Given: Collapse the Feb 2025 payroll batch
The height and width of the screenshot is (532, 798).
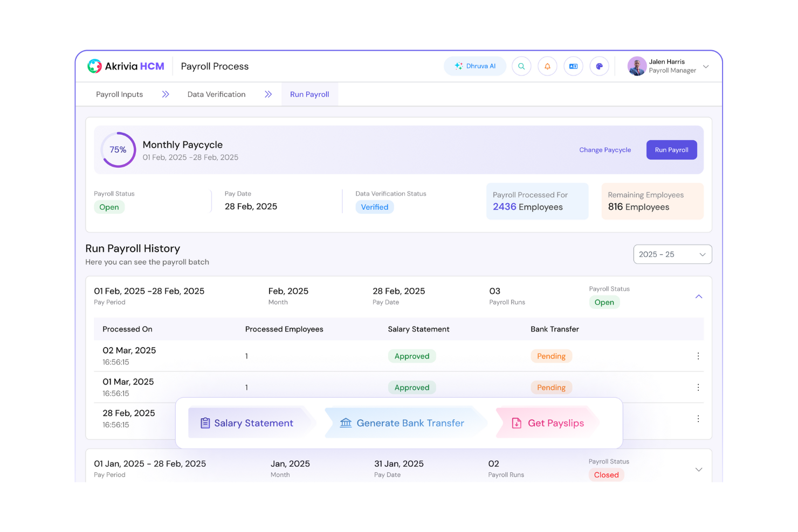Looking at the screenshot, I should [x=698, y=296].
